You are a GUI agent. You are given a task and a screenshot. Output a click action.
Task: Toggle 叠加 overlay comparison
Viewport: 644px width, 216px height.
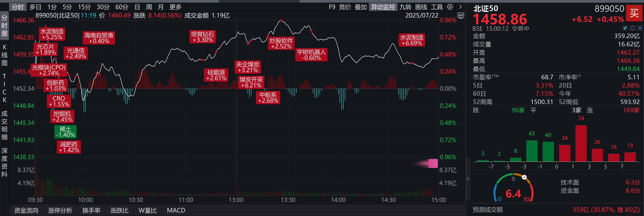pos(361,7)
